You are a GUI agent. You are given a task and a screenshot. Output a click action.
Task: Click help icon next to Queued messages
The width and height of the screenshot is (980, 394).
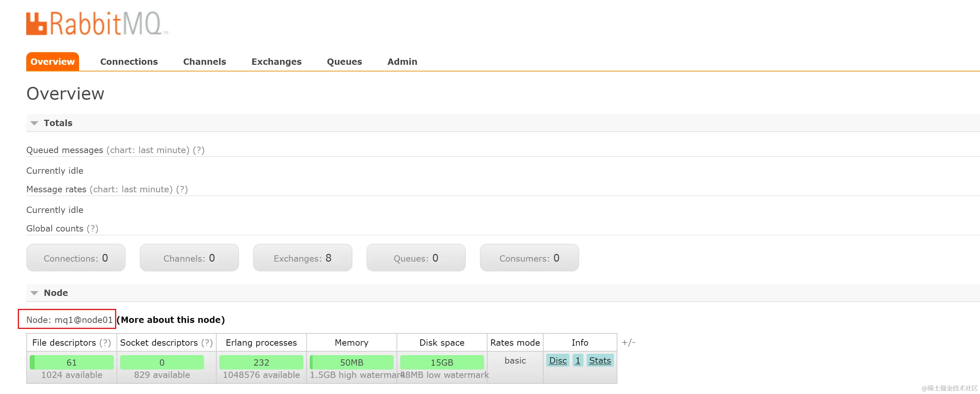click(x=198, y=150)
